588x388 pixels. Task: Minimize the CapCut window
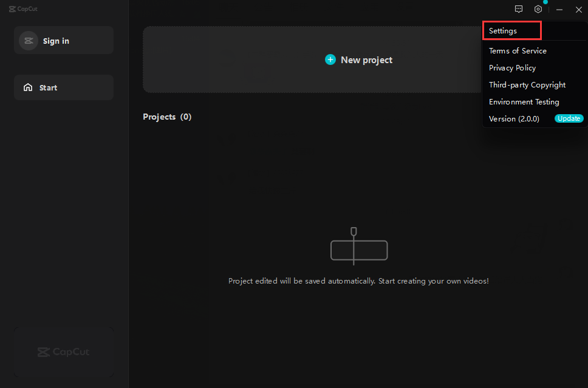(559, 10)
